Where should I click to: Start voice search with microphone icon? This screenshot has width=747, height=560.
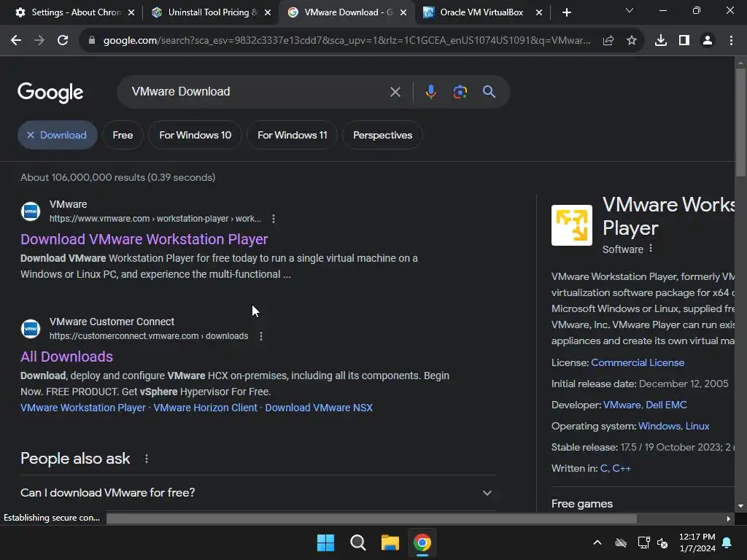(x=430, y=92)
